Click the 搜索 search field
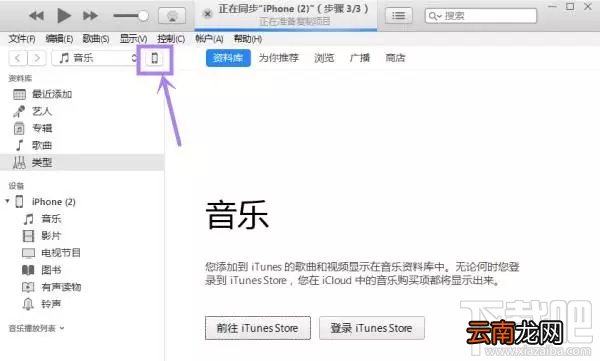600x361 pixels. (x=481, y=16)
